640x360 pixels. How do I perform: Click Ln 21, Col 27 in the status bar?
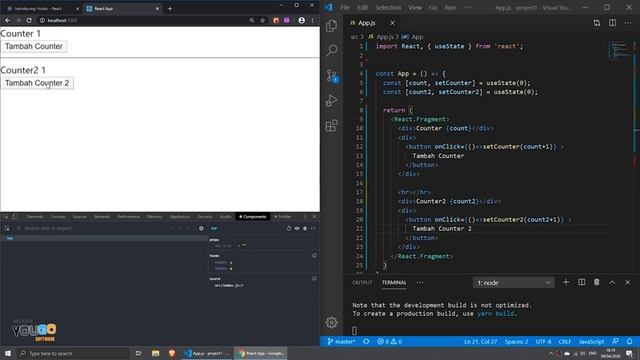point(480,341)
